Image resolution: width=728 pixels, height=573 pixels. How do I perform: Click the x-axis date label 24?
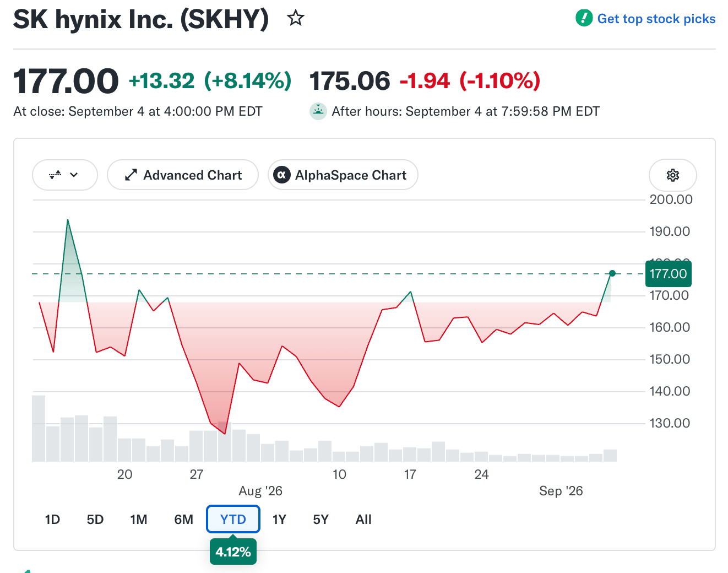481,474
